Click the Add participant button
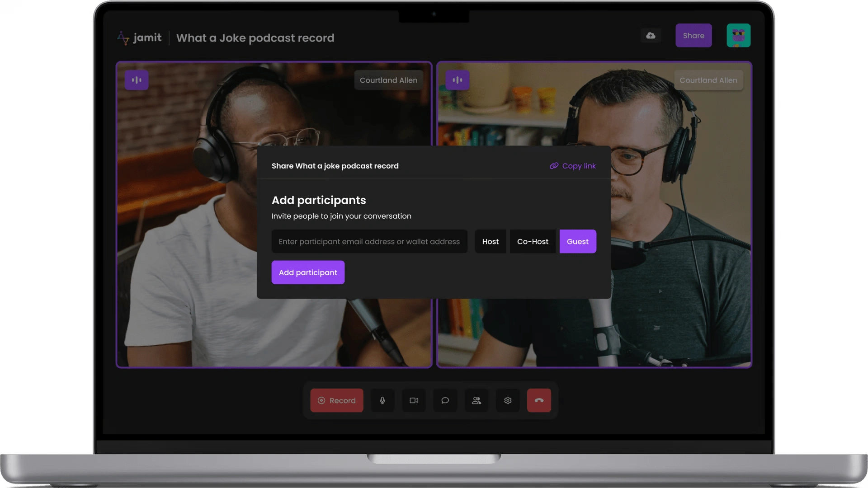This screenshot has height=488, width=868. (308, 272)
